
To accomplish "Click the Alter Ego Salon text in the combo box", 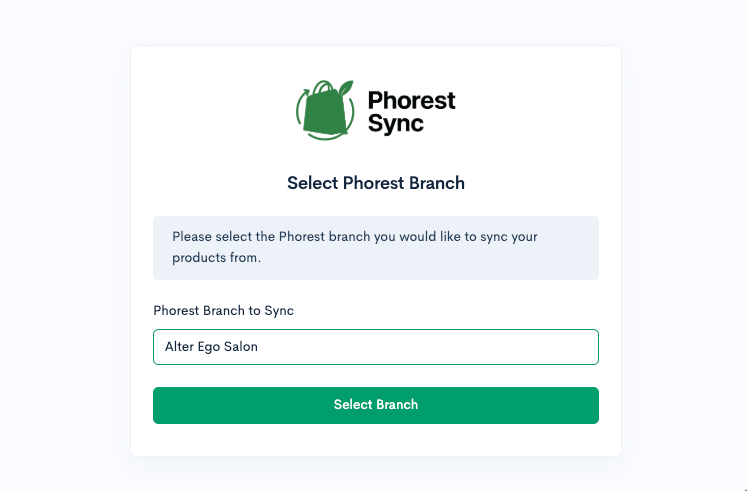I will (x=211, y=346).
